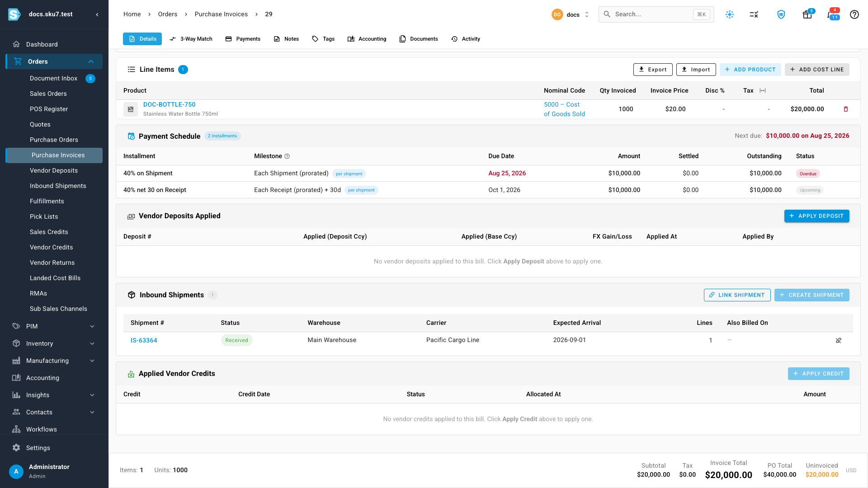Image resolution: width=868 pixels, height=488 pixels.
Task: Expand the Contacts menu section
Action: coord(92,412)
